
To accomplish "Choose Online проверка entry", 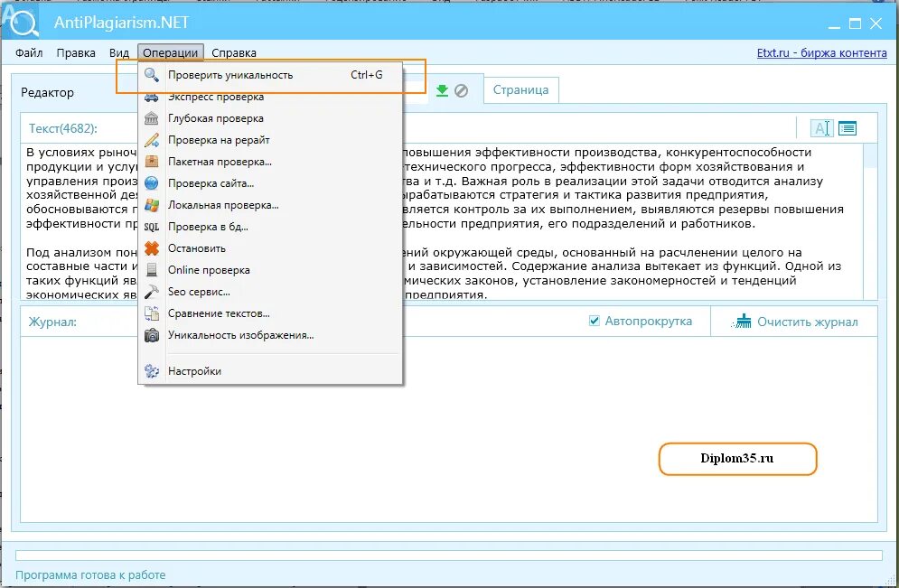I will [271, 270].
